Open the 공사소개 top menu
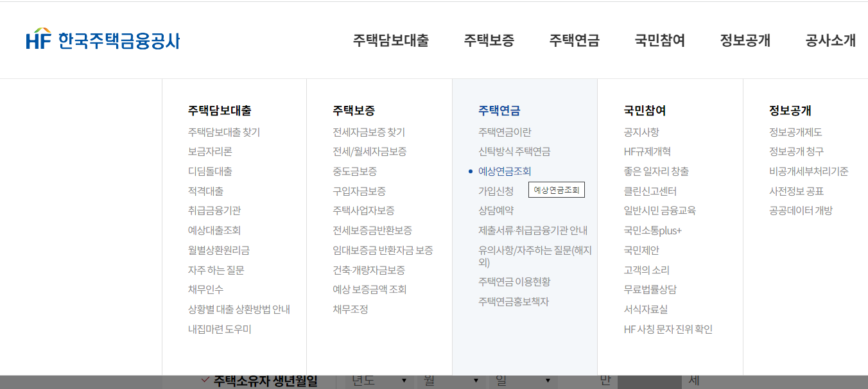This screenshot has height=389, width=868. point(831,40)
